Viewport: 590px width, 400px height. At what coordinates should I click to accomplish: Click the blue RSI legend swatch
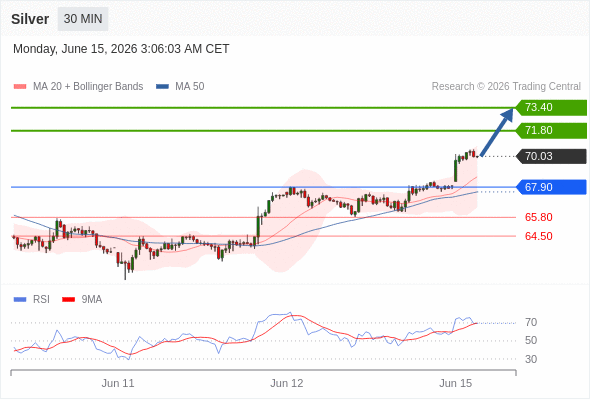tap(20, 300)
